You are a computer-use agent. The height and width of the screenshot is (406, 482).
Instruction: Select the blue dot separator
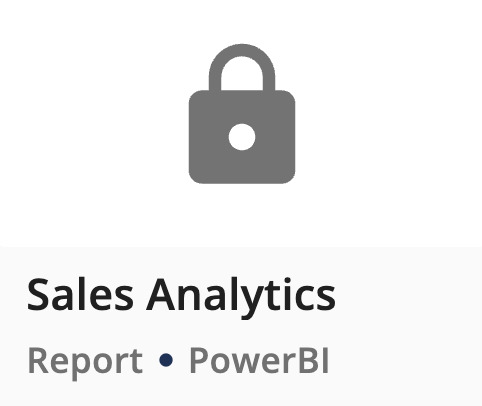pyautogui.click(x=166, y=360)
